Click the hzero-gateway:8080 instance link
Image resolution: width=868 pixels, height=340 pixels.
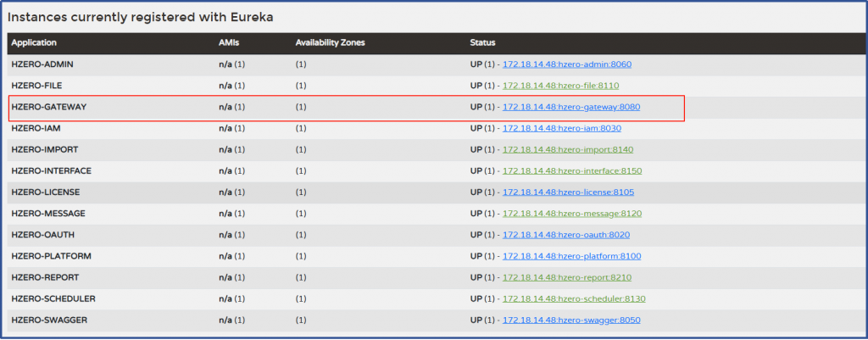pos(571,107)
